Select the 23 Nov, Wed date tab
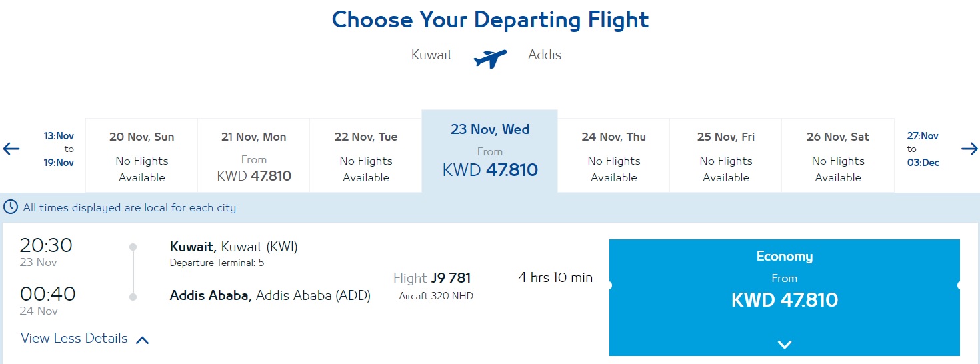This screenshot has height=364, width=980. (x=490, y=151)
